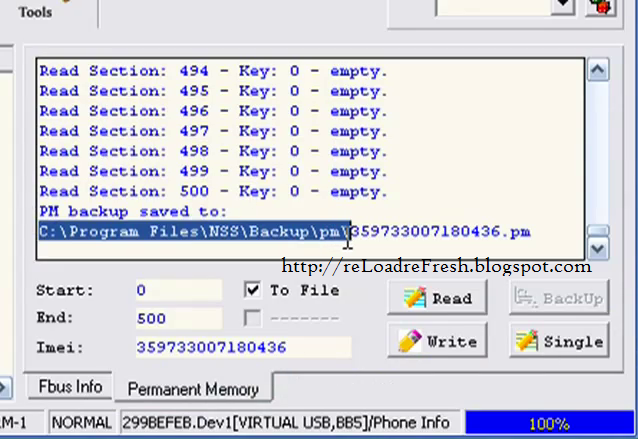The height and width of the screenshot is (439, 638).
Task: Toggle the To File checkbox
Action: 252,290
